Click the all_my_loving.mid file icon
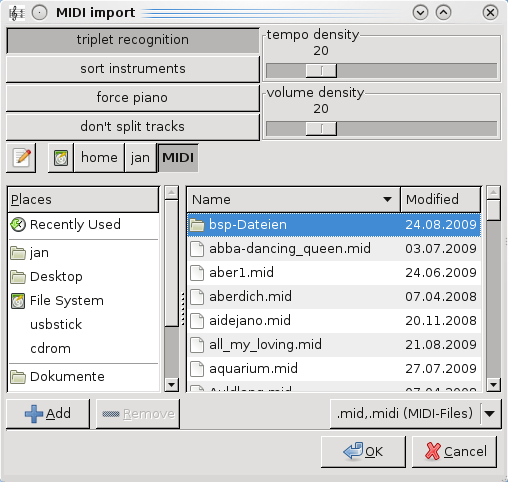 click(197, 345)
